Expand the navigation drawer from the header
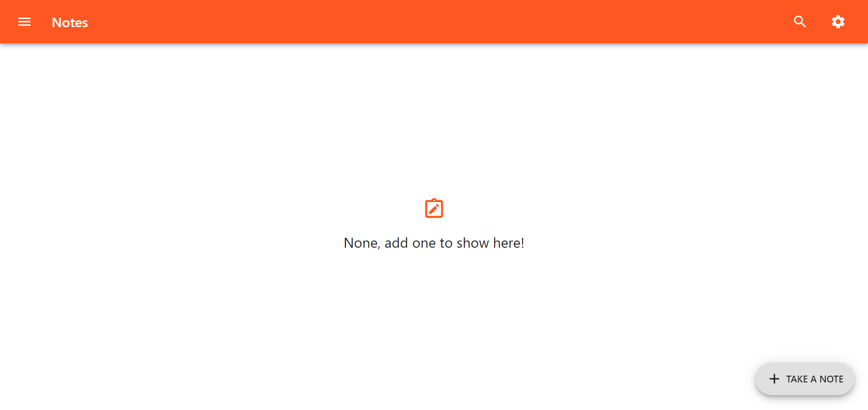Viewport: 868px width, 410px height. tap(24, 22)
